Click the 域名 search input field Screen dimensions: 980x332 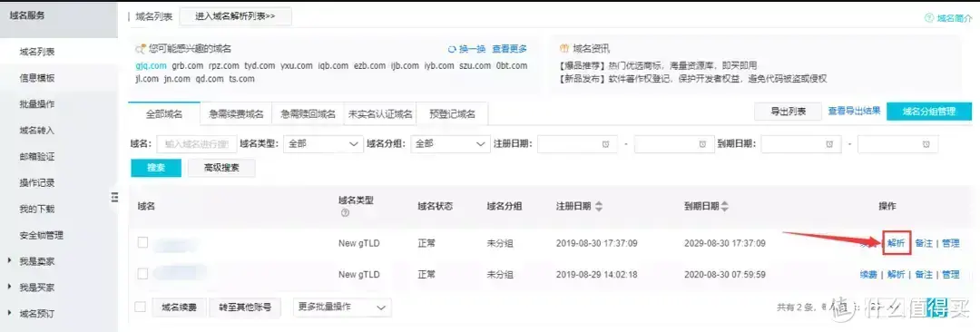tap(197, 144)
